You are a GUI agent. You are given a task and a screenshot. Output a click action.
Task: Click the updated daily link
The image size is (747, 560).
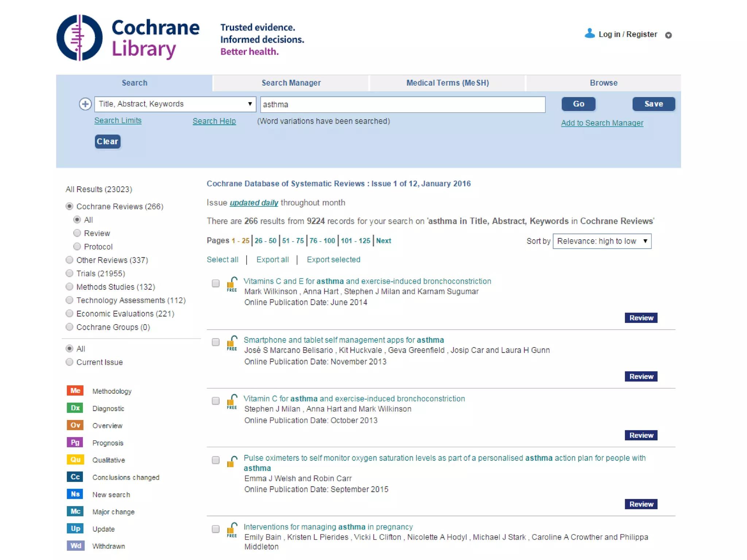click(x=254, y=203)
